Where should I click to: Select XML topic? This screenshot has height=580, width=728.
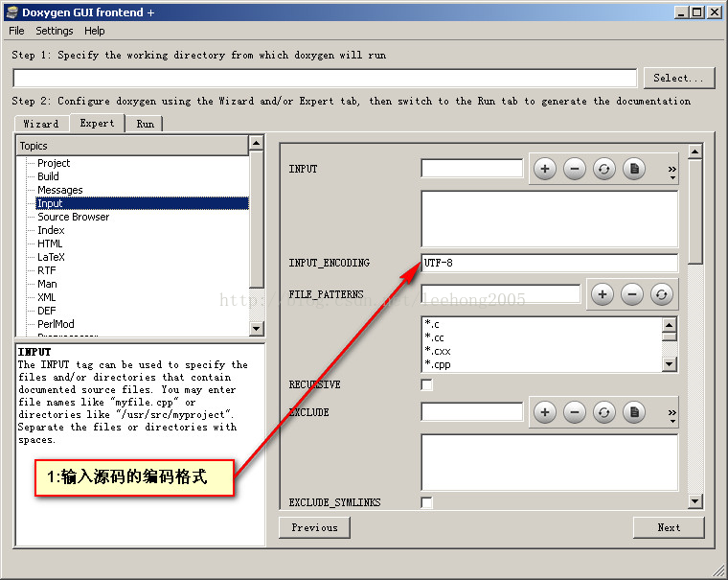click(x=46, y=297)
